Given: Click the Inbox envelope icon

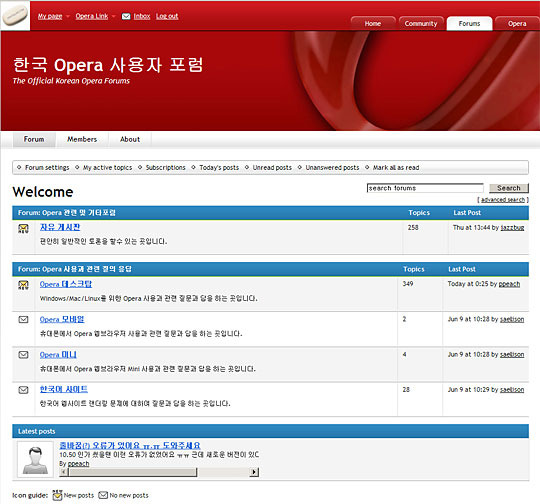Looking at the screenshot, I should (126, 16).
